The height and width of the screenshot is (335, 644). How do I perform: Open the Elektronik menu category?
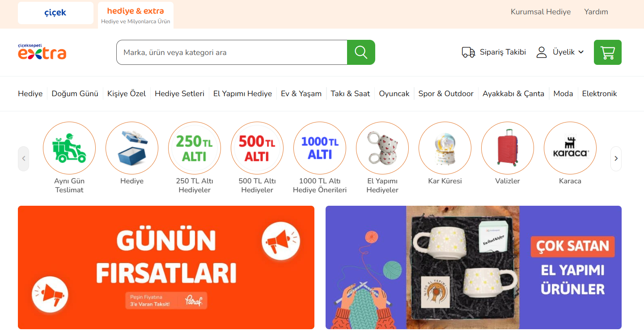599,93
